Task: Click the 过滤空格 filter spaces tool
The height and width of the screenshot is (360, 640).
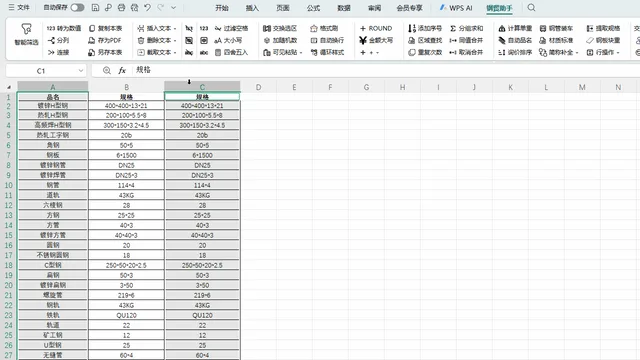Action: pos(231,28)
